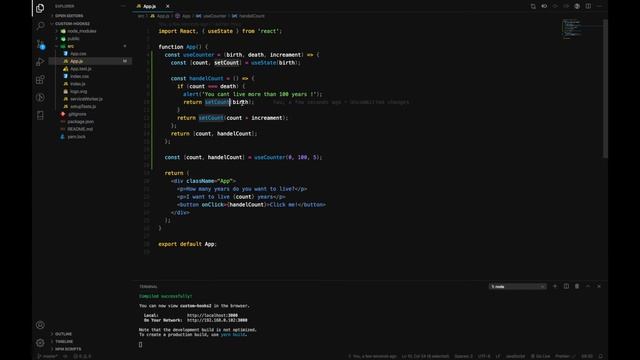Open the More Actions ellipsis in editor toolbar
Image resolution: width=640 pixels, height=360 pixels.
click(x=599, y=6)
